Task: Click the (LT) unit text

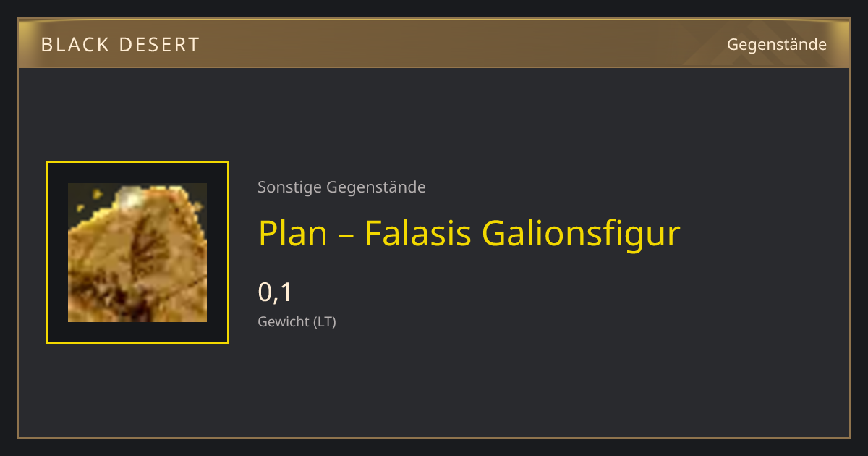Action: (x=324, y=322)
